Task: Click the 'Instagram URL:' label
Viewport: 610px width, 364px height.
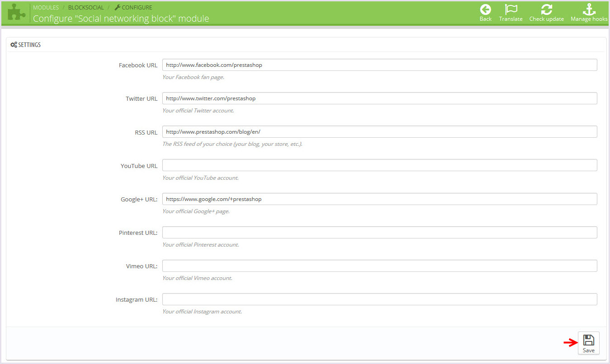Action: (x=136, y=299)
